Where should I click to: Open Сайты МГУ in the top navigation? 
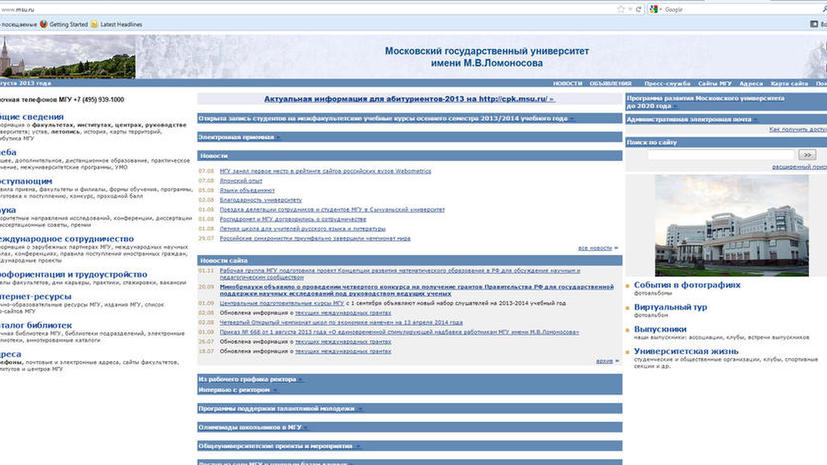pyautogui.click(x=715, y=83)
